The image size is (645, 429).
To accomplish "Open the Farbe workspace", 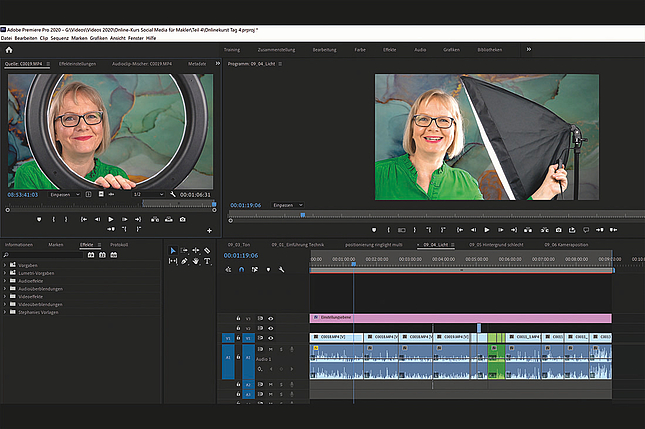I will [361, 48].
